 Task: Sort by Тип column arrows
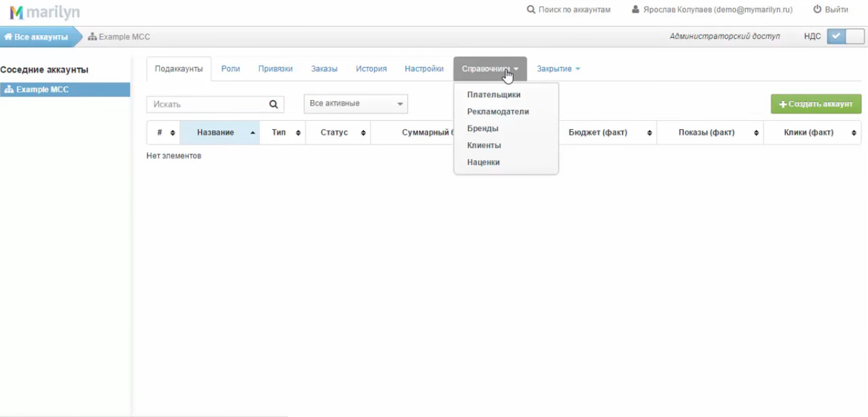pyautogui.click(x=298, y=133)
